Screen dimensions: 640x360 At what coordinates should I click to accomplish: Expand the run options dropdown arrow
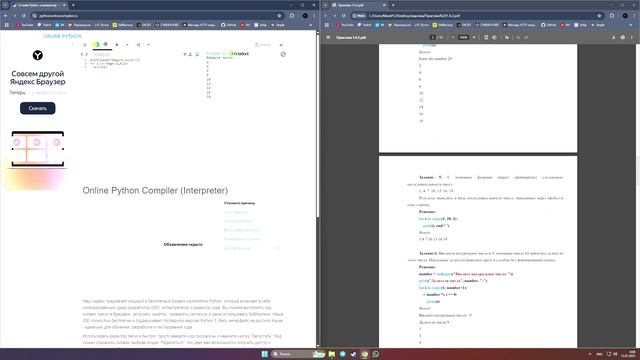click(127, 45)
